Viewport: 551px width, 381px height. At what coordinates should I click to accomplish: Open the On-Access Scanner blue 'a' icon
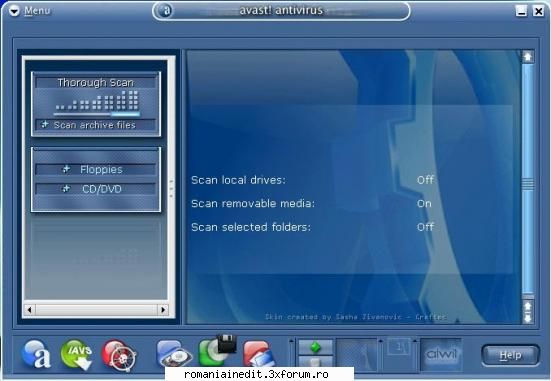(37, 355)
